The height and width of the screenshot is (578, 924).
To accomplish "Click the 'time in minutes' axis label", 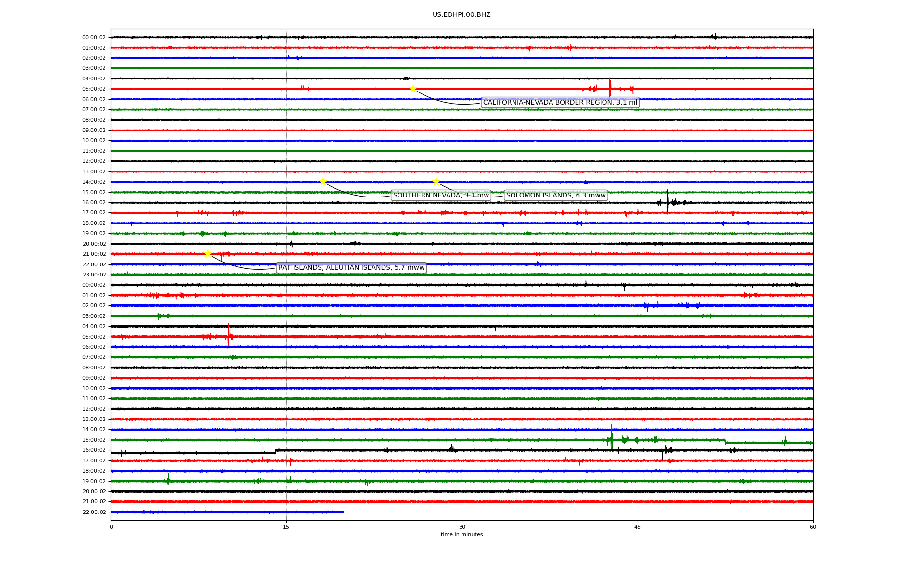I will point(462,534).
